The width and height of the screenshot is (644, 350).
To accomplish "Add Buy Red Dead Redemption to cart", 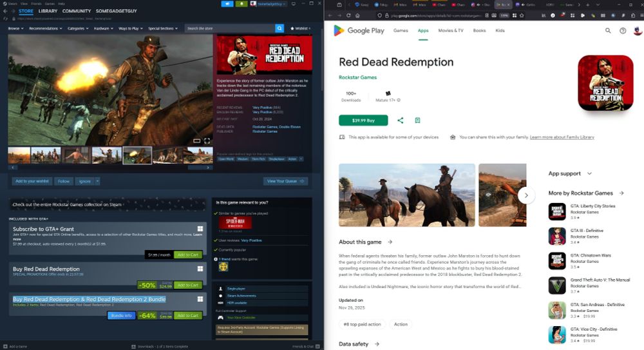I will (188, 285).
